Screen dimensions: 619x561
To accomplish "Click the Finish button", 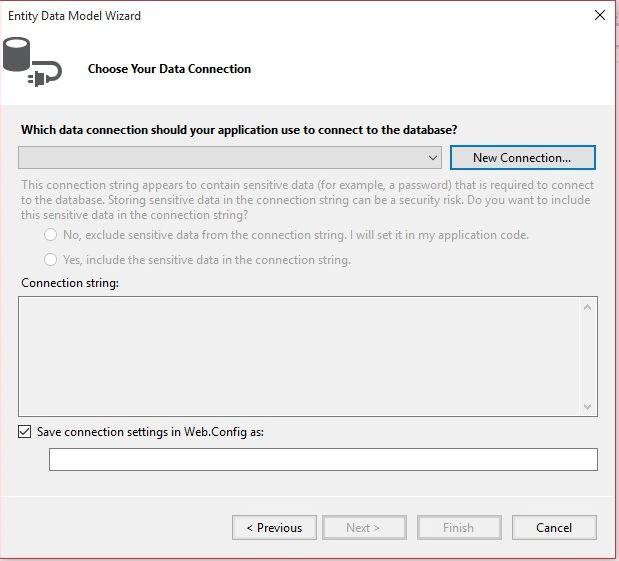I will [x=458, y=527].
